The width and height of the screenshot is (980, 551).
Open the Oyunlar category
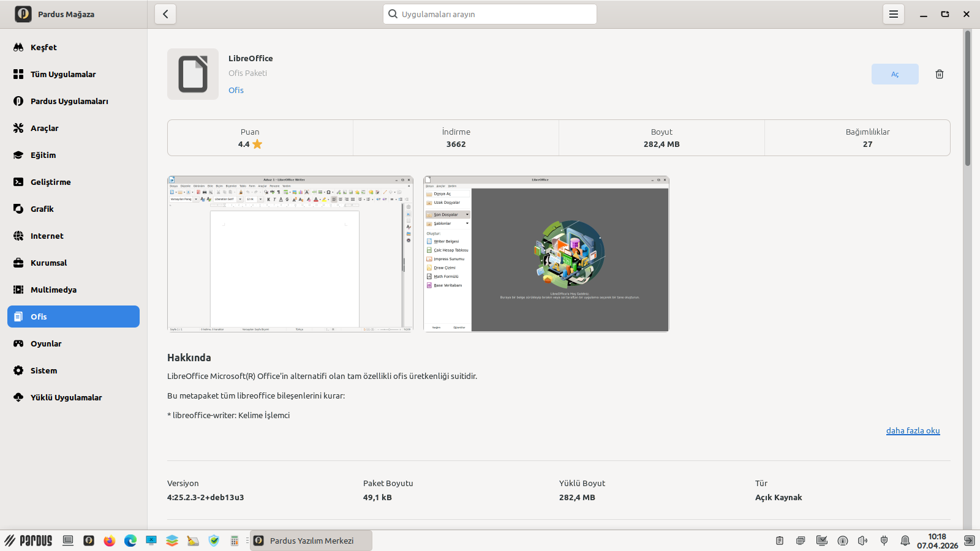46,343
